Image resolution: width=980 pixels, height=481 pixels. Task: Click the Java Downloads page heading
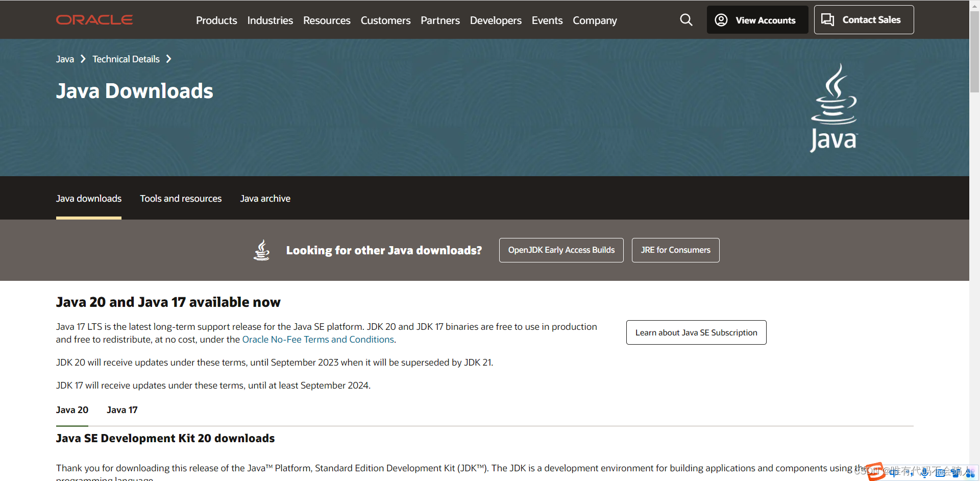(135, 91)
